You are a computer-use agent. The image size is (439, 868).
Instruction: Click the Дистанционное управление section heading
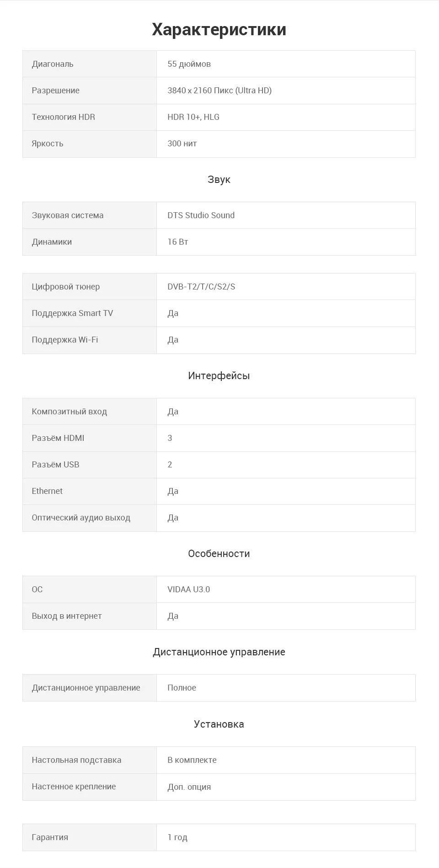click(219, 652)
